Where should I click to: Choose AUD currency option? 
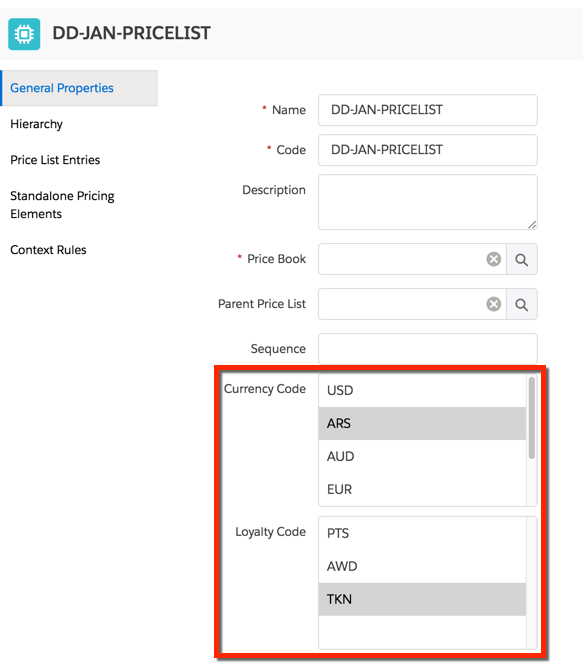pos(422,456)
